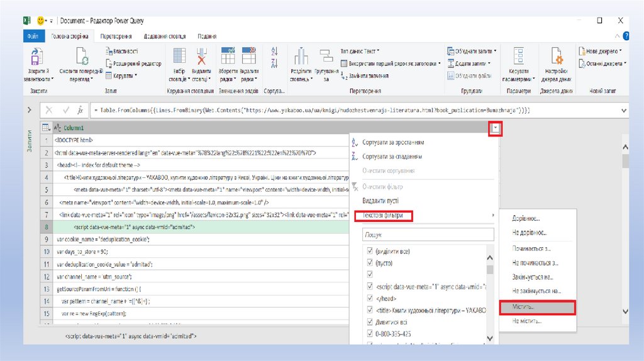Uncheck the (пусто) filter checkbox
Image resolution: width=644 pixels, height=361 pixels.
point(369,263)
